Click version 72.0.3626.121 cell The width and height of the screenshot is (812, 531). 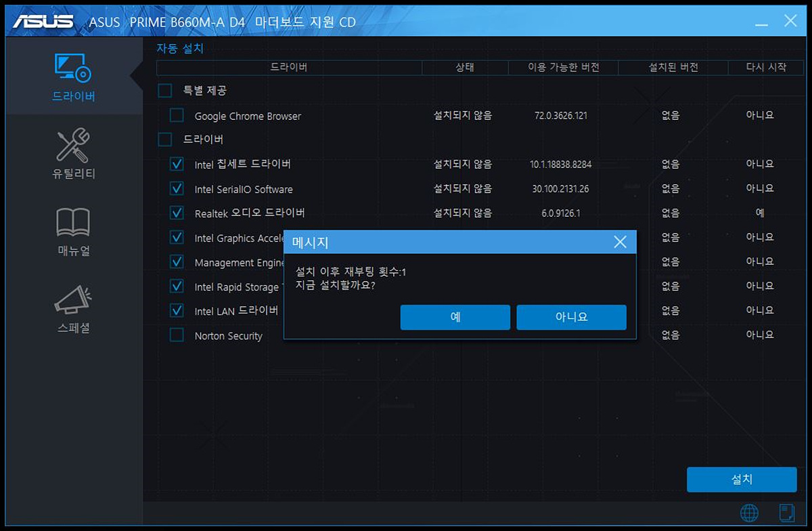click(x=561, y=116)
